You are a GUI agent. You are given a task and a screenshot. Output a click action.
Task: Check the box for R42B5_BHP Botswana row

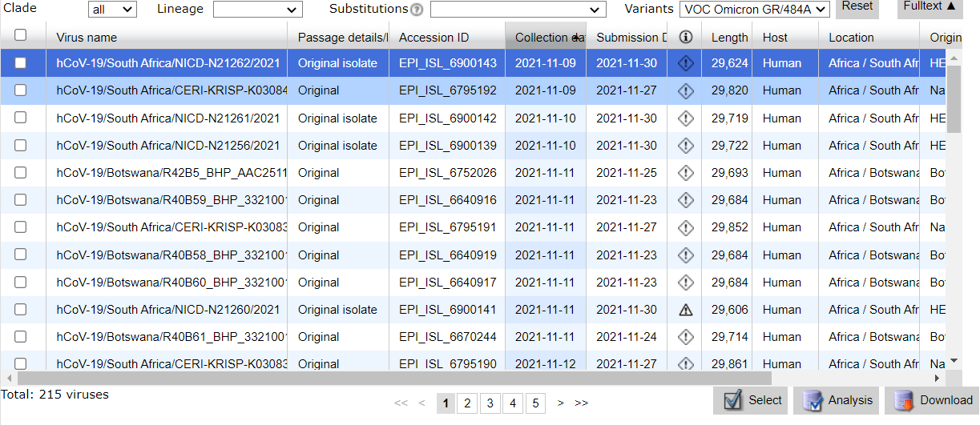pyautogui.click(x=21, y=172)
